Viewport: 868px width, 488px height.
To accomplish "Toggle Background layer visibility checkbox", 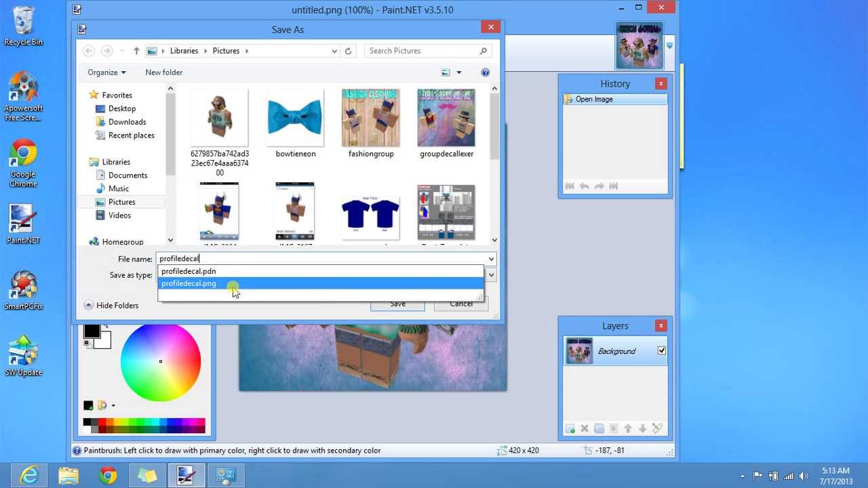I will pos(661,351).
